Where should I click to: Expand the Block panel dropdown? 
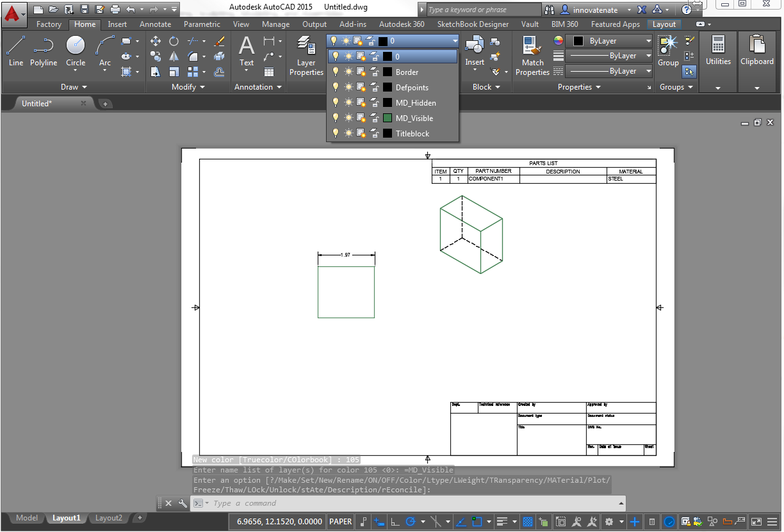tap(486, 87)
